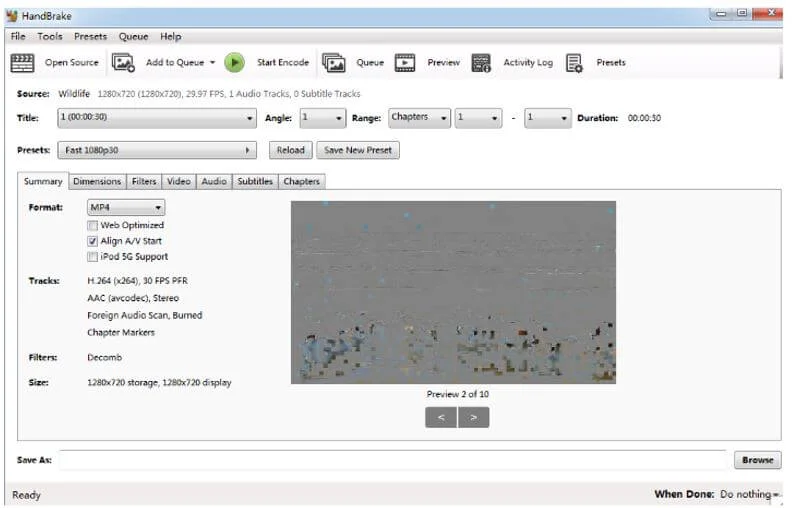This screenshot has width=794, height=508.
Task: Open the Title selection dropdown
Action: 156,118
